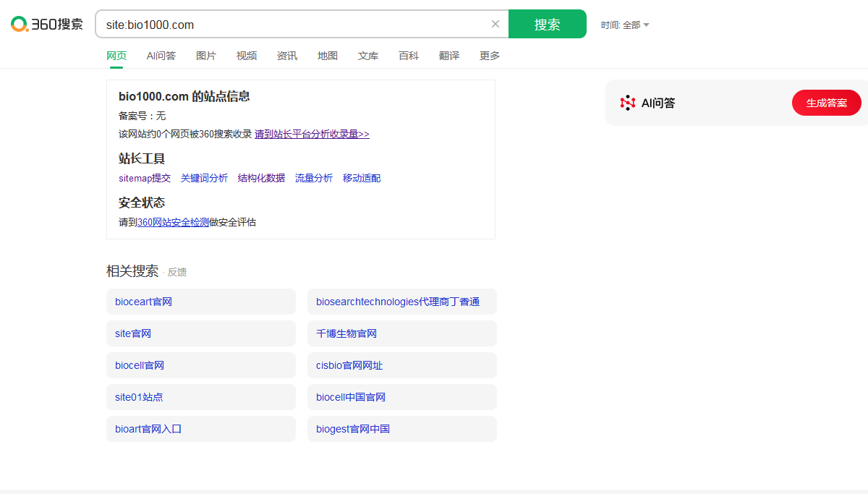This screenshot has width=868, height=494.
Task: Open the 关键词分析 tool link
Action: (x=204, y=178)
